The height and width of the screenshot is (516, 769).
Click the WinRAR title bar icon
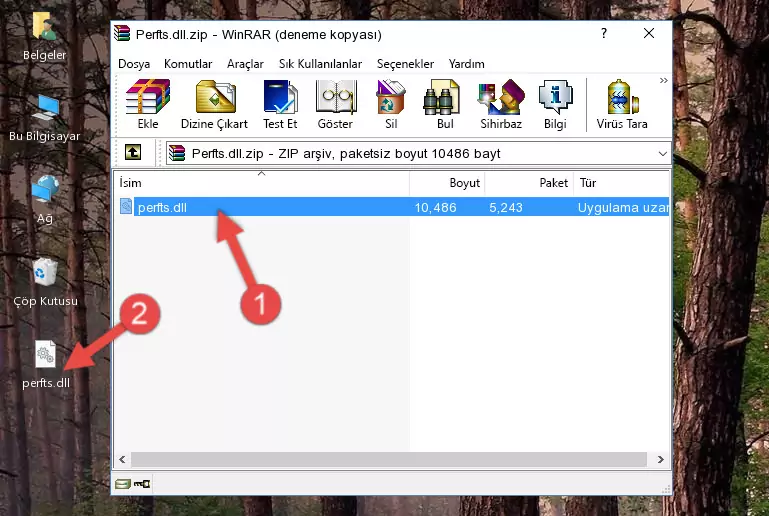122,33
